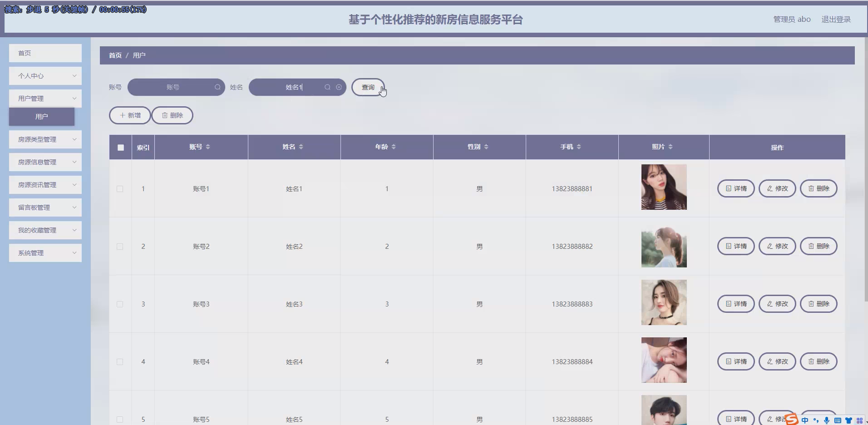This screenshot has width=868, height=425.
Task: Focus the 姓名 search input
Action: (297, 87)
